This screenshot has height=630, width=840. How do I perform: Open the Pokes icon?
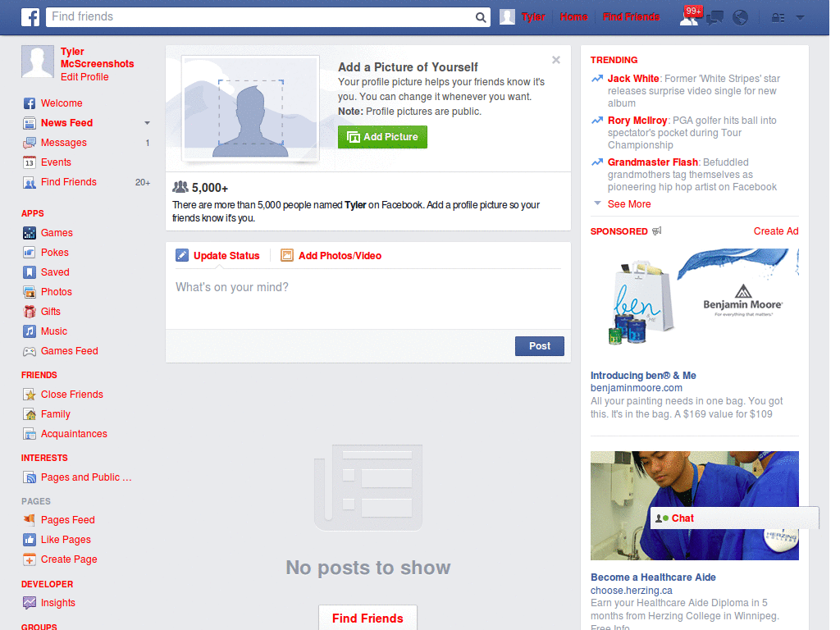click(x=30, y=253)
